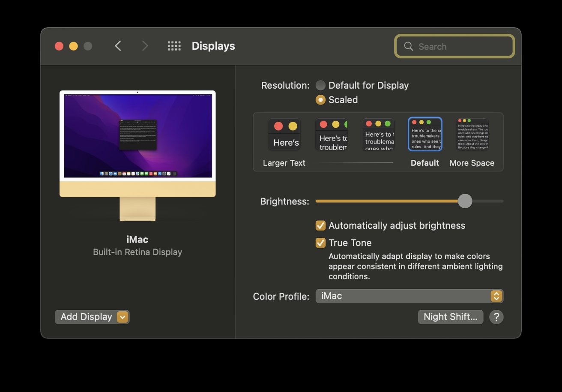Pick the third scaled resolution thumbnail
This screenshot has height=392, width=562.
pos(378,134)
